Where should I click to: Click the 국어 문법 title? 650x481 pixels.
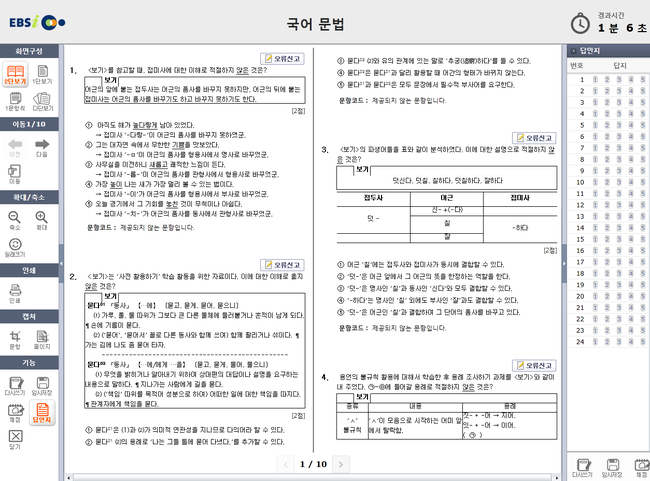click(x=315, y=24)
